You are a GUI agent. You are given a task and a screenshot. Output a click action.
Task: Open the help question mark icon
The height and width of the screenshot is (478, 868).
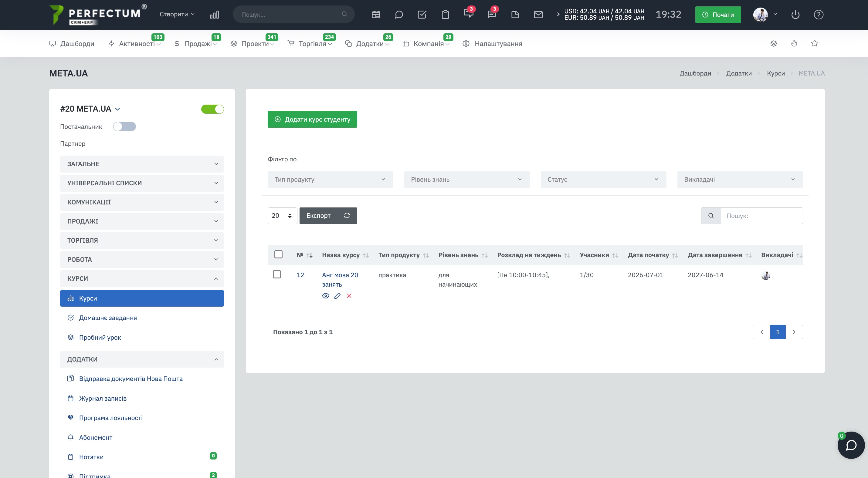point(819,15)
